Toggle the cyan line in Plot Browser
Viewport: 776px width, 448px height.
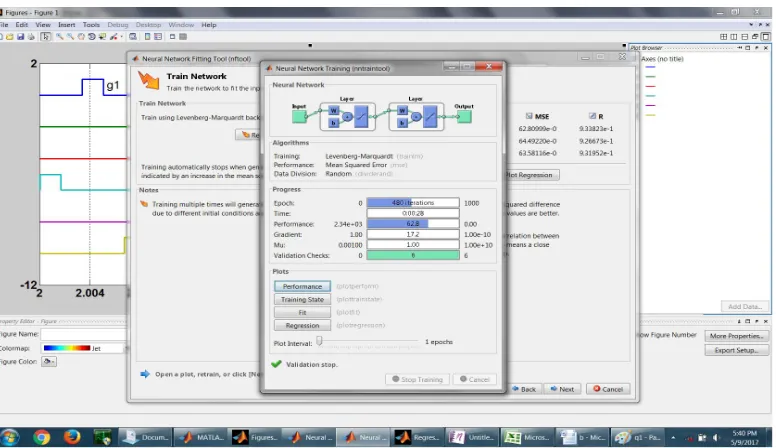(x=650, y=96)
